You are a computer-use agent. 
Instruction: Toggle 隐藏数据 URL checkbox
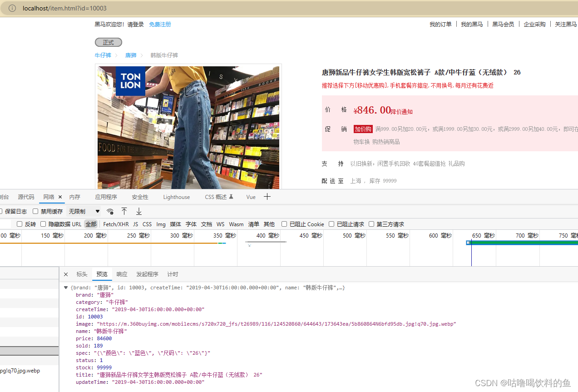click(x=43, y=224)
